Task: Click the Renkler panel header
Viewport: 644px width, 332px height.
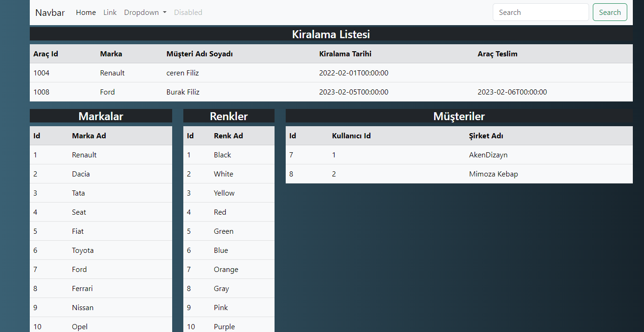Action: (x=228, y=116)
